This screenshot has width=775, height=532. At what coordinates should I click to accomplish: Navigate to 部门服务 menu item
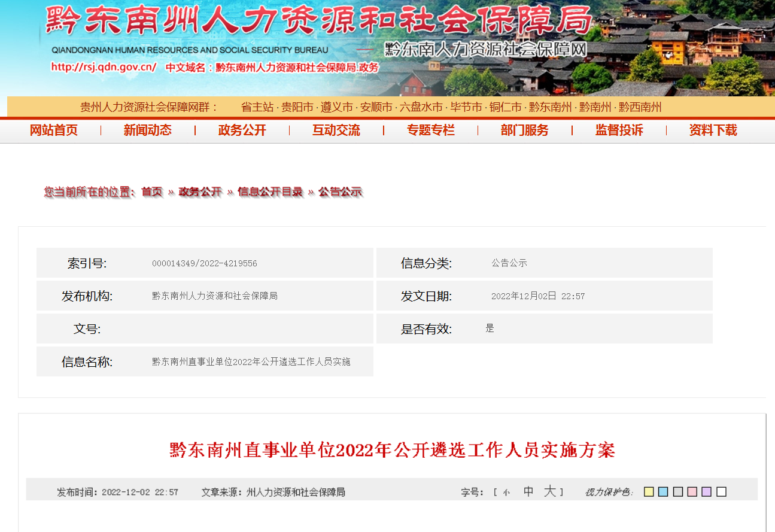[525, 130]
